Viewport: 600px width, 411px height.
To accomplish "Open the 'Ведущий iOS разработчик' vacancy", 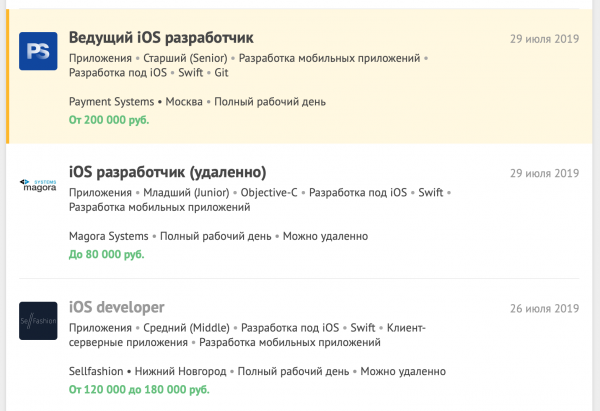I will 161,38.
